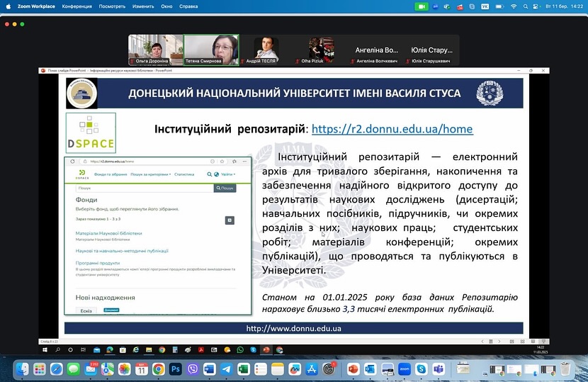Open Reminders app in the Dock

[261, 369]
